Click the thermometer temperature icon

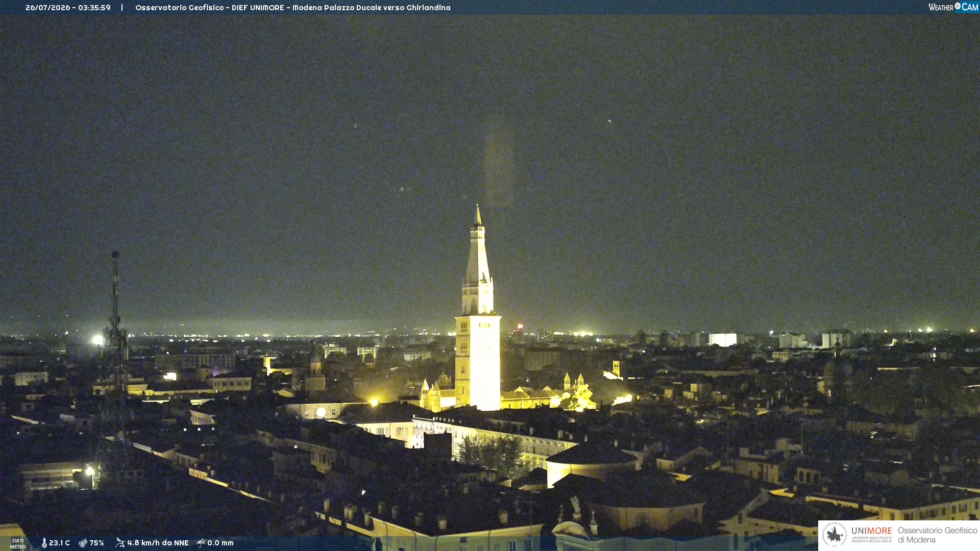point(44,543)
